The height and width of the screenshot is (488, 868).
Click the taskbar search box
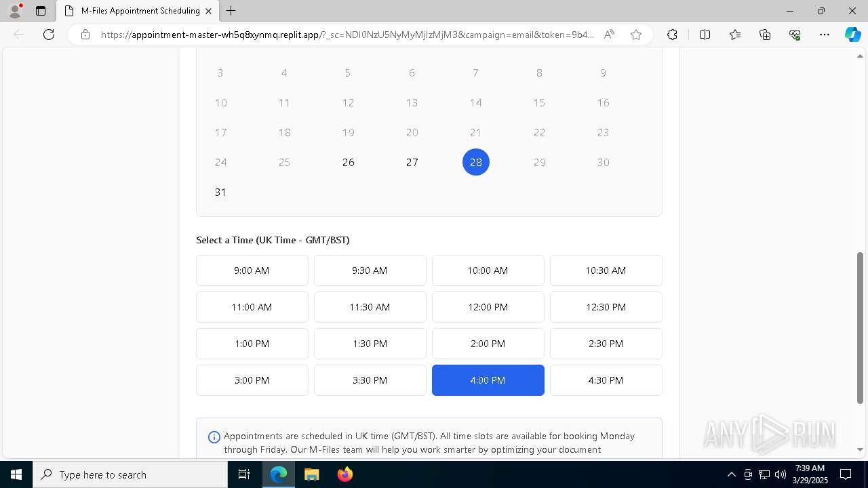click(x=130, y=474)
